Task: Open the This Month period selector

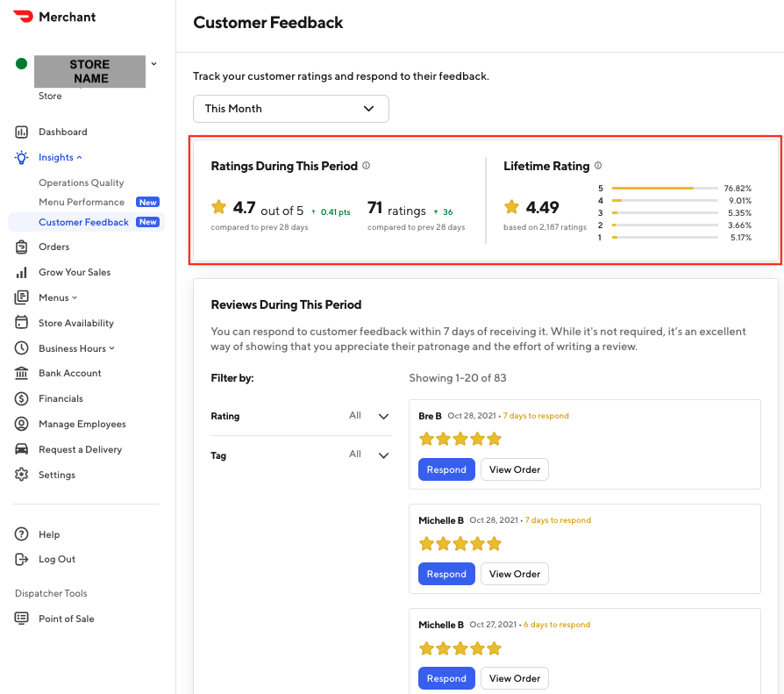Action: 290,108
